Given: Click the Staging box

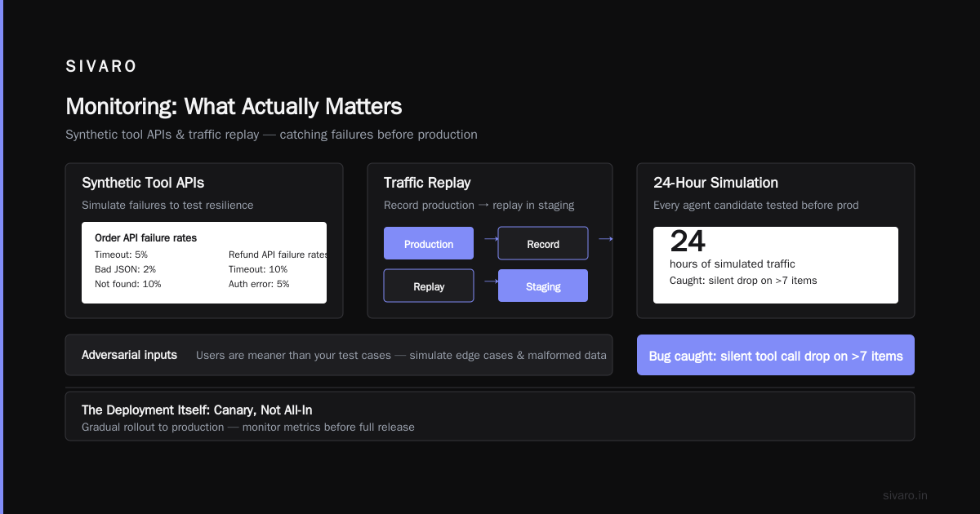Looking at the screenshot, I should 543,286.
